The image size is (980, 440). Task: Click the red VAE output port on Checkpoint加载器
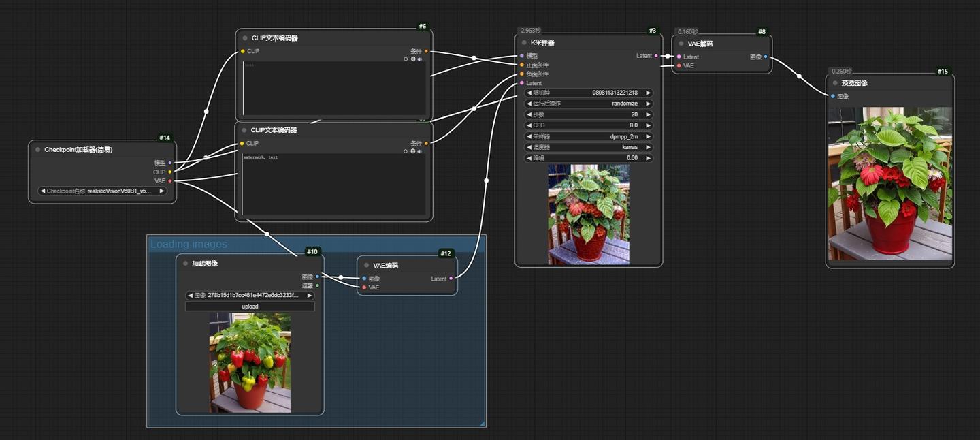click(169, 181)
